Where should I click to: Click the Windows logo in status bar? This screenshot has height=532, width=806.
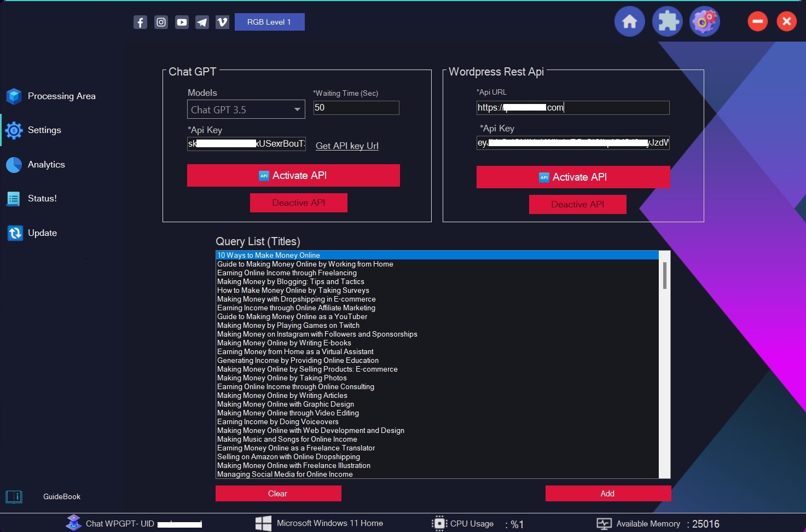point(263,523)
